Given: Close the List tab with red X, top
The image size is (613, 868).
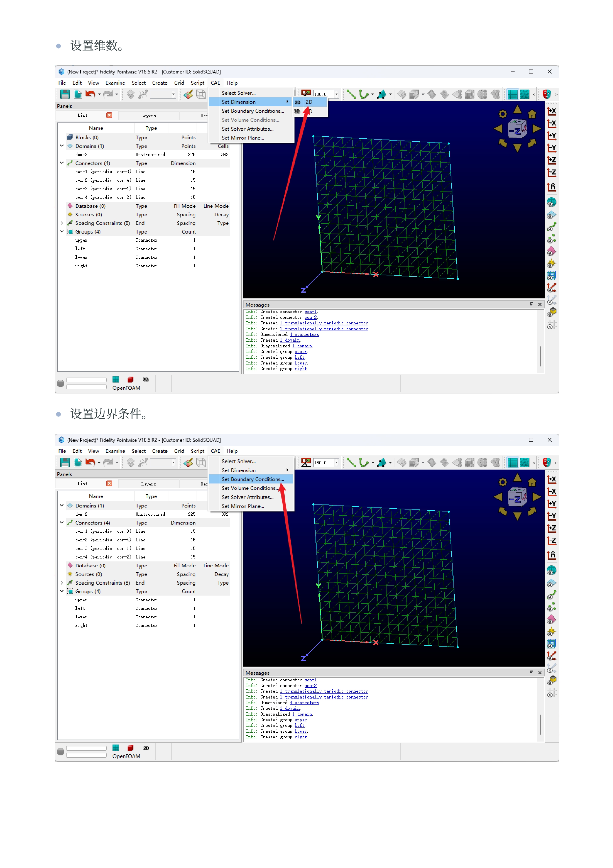Looking at the screenshot, I should [109, 115].
